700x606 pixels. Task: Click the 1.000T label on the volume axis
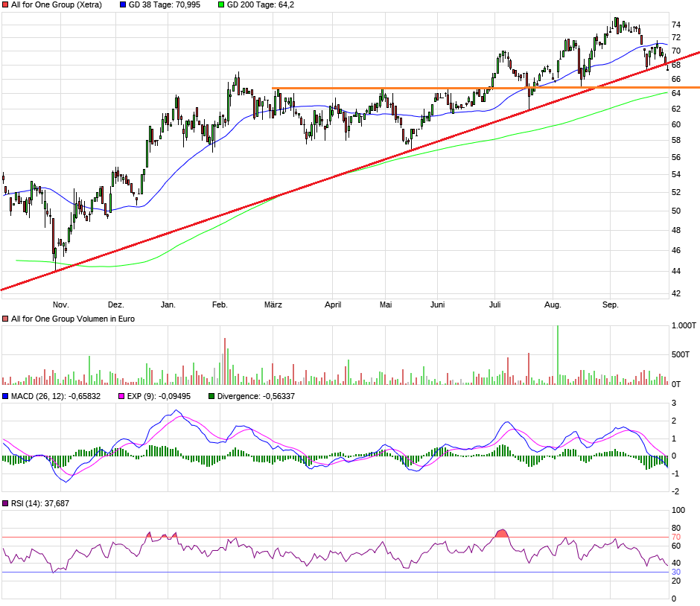683,326
